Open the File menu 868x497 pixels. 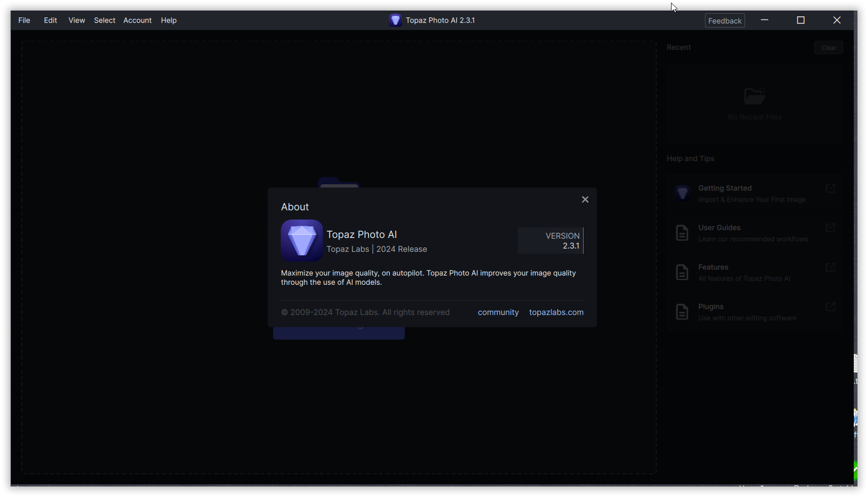[24, 21]
